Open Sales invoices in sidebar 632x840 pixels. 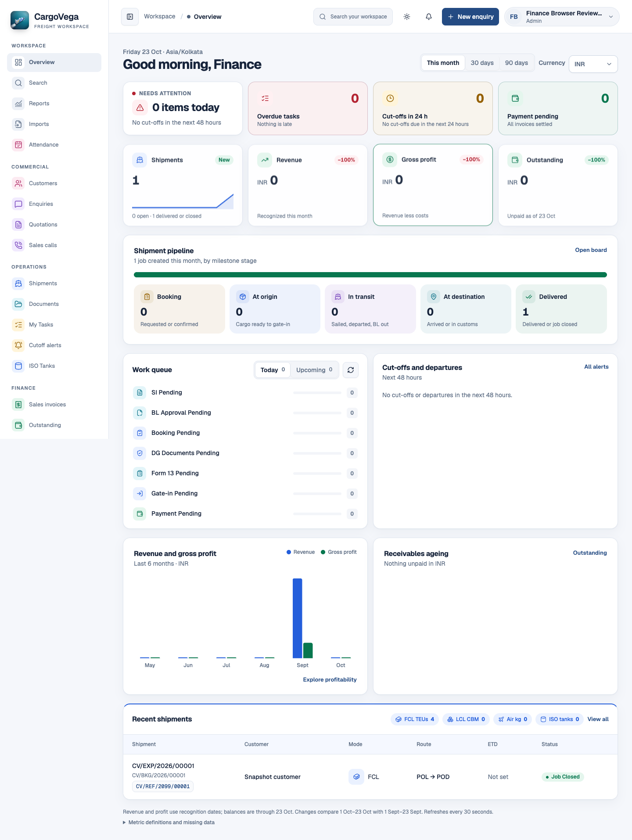[x=54, y=405]
